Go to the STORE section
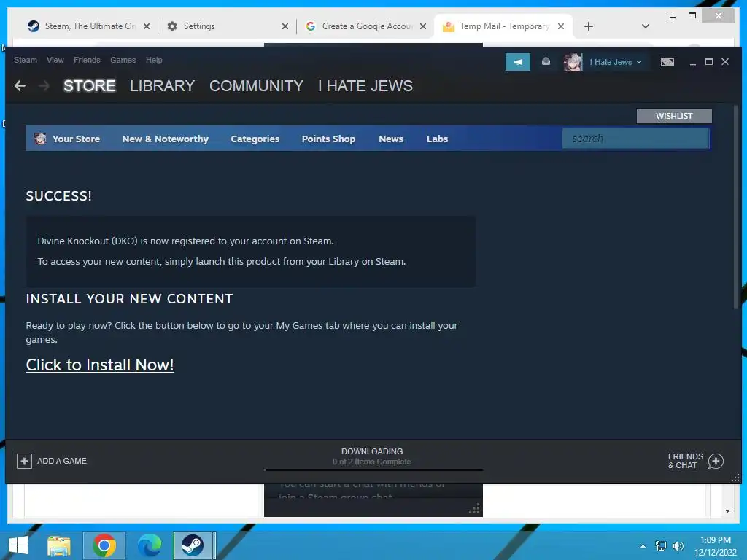The width and height of the screenshot is (747, 560). pos(90,86)
